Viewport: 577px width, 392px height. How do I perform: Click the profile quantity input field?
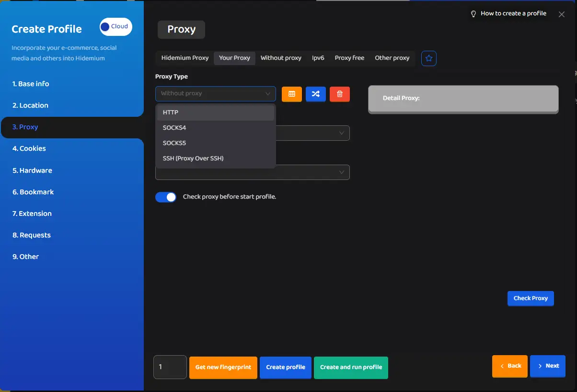tap(170, 367)
